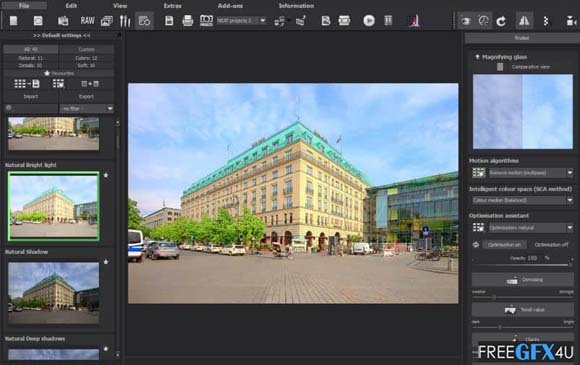This screenshot has width=580, height=365.
Task: Click the grid icon beside Motion algorithm dropdown
Action: [478, 173]
